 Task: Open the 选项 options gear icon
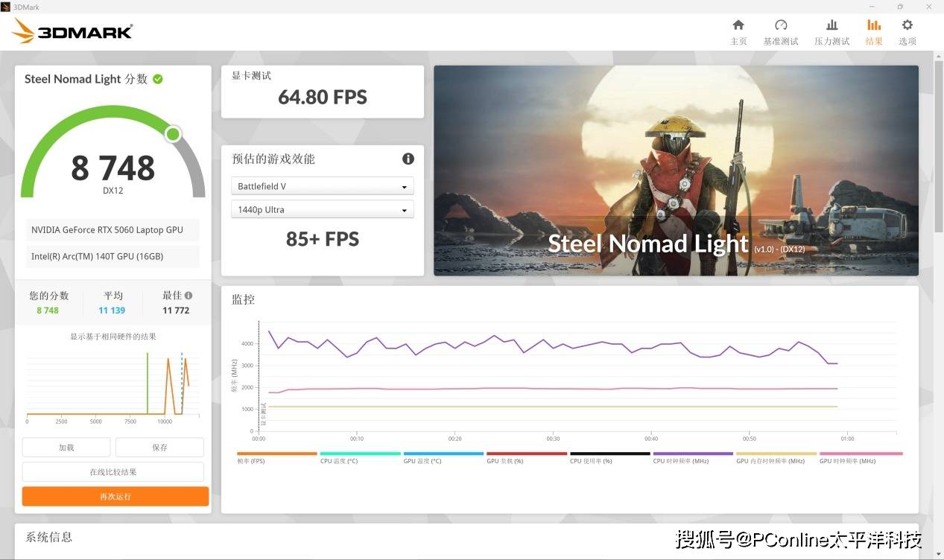[907, 25]
